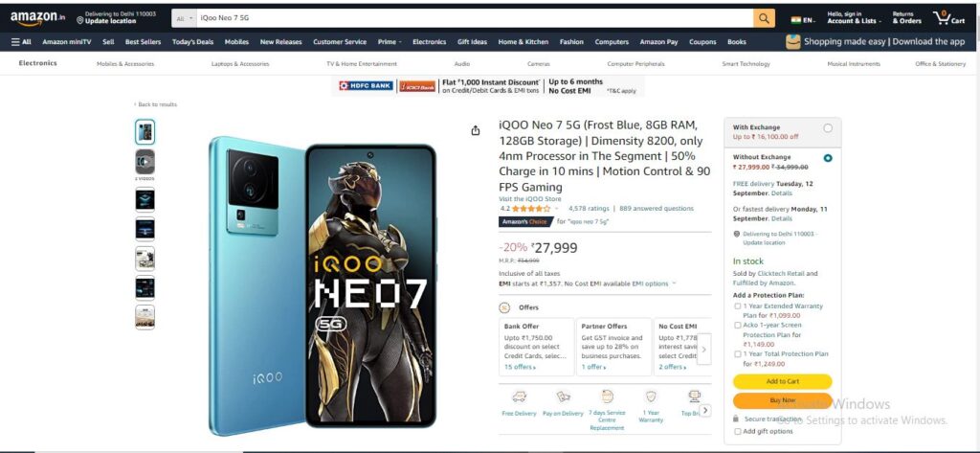
Task: Check 1 Year Extended Warranty Plan box
Action: point(738,306)
